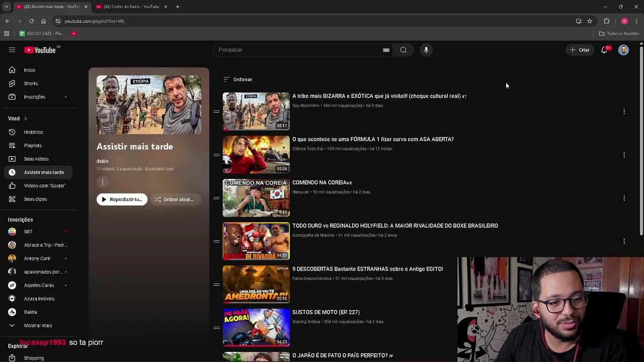The image size is (644, 362).
Task: Activate voice search microphone
Action: (426, 50)
